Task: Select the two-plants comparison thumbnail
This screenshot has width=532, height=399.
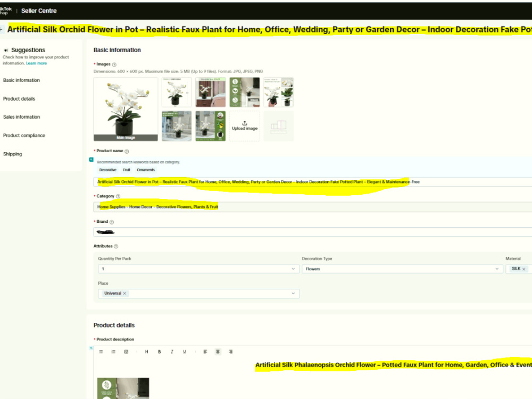Action: click(x=279, y=92)
